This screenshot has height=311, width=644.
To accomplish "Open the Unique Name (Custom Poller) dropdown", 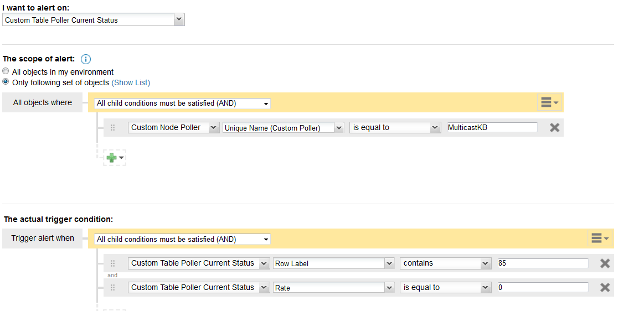I will coord(284,128).
